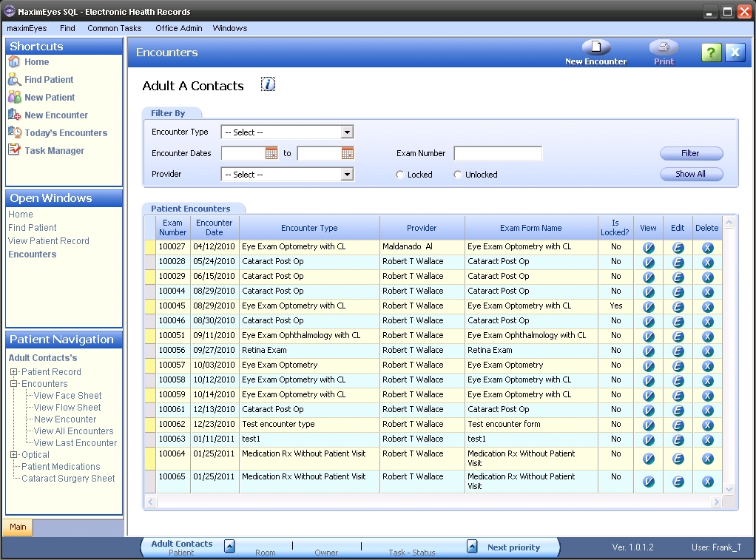This screenshot has width=756, height=560.
Task: Click the Encounter Dates start date field
Action: click(x=243, y=153)
